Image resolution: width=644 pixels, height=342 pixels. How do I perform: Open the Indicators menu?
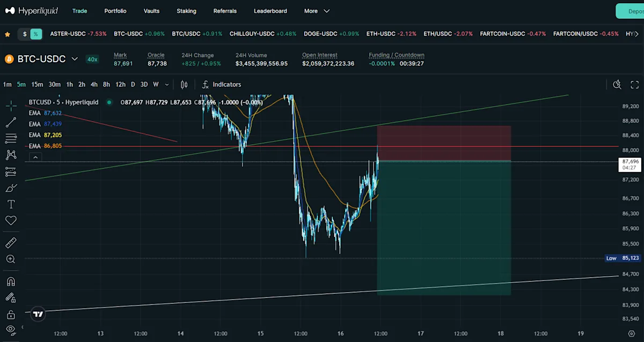[x=222, y=84]
